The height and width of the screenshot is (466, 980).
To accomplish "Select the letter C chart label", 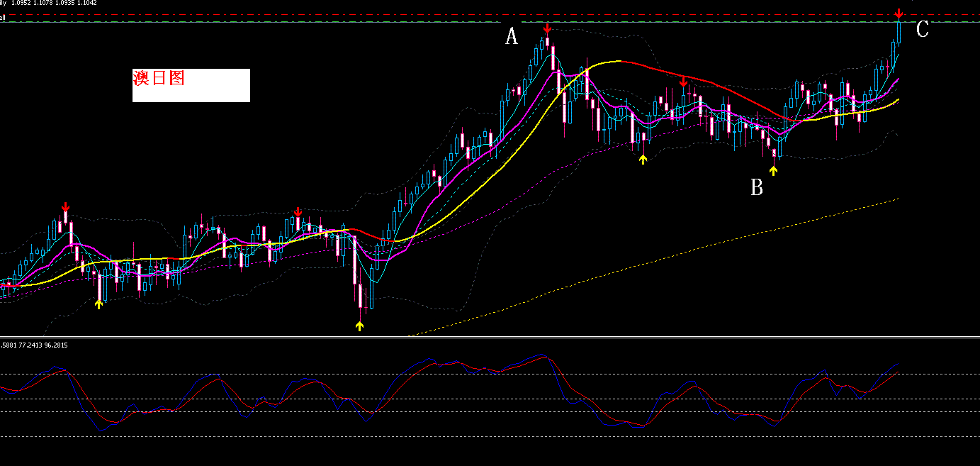I will [922, 30].
